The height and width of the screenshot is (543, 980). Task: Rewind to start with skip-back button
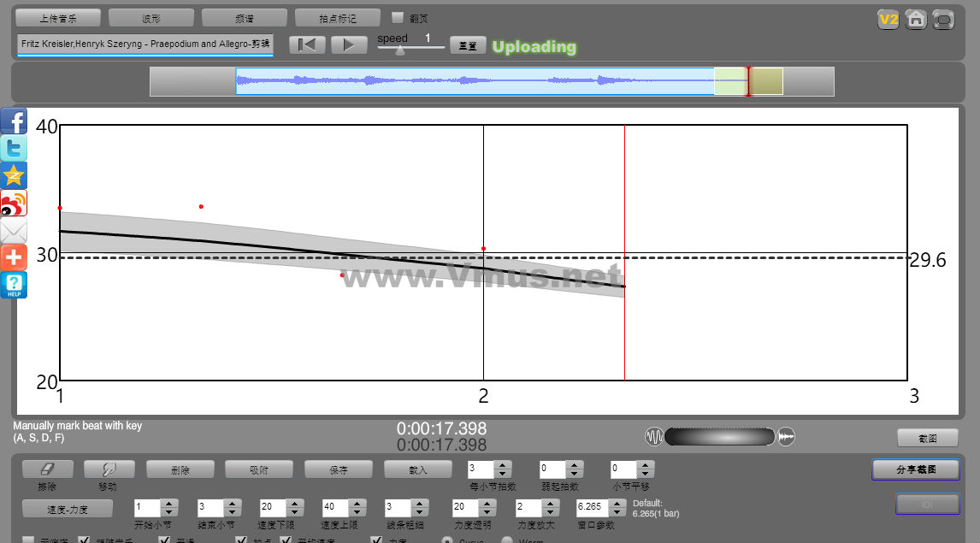tap(308, 45)
